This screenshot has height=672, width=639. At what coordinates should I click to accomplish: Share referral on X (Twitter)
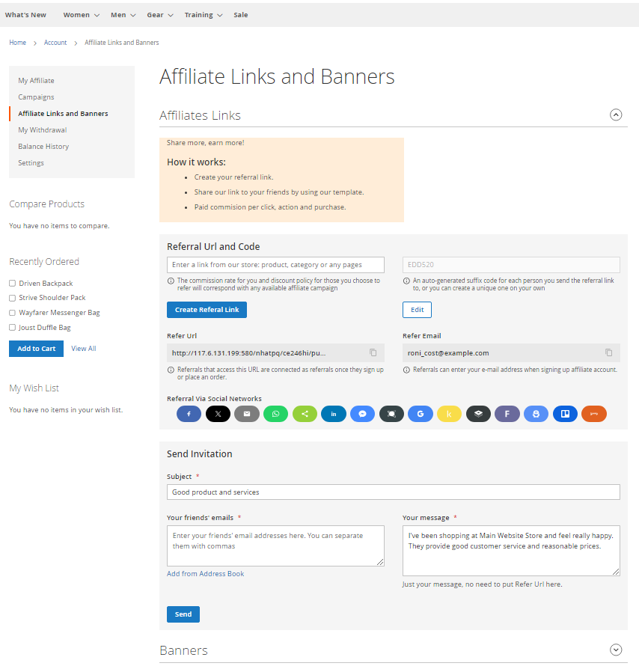[x=218, y=414]
